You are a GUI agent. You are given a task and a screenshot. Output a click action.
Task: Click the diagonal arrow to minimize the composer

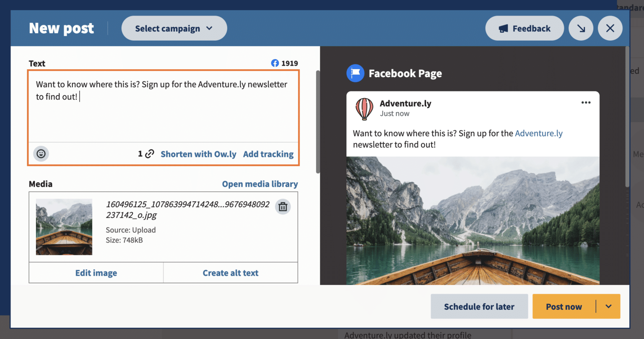581,28
